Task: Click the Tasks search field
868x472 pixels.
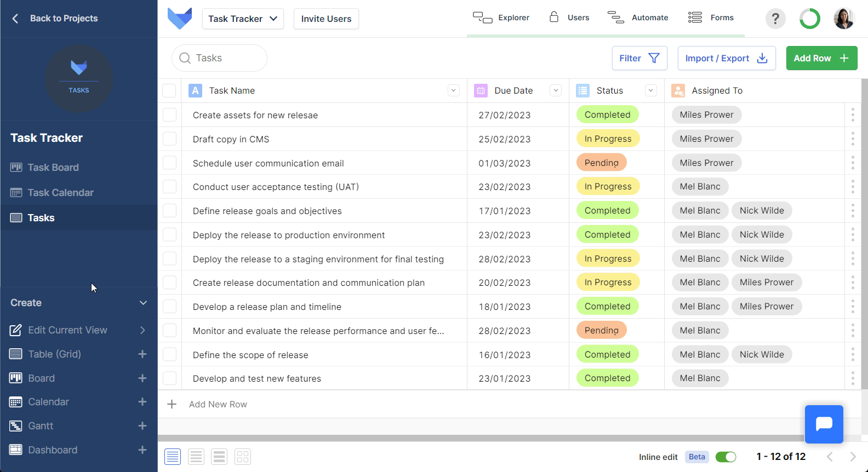Action: point(219,58)
